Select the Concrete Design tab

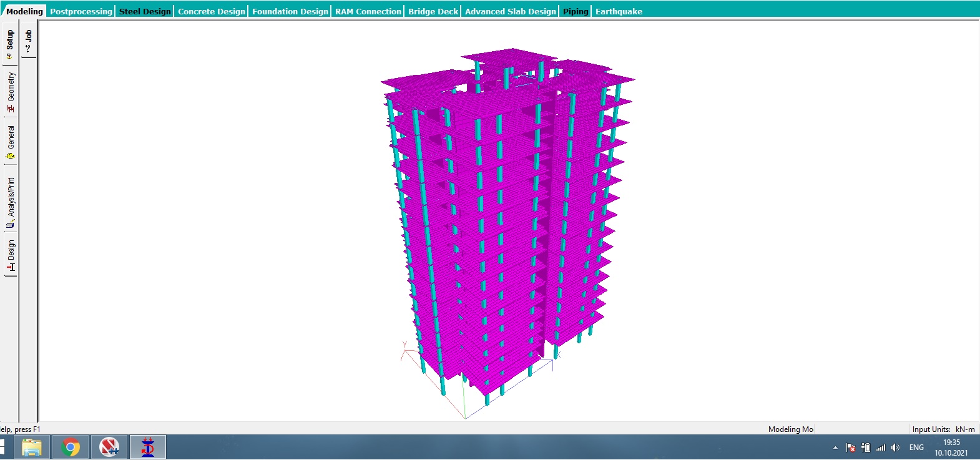click(x=212, y=11)
